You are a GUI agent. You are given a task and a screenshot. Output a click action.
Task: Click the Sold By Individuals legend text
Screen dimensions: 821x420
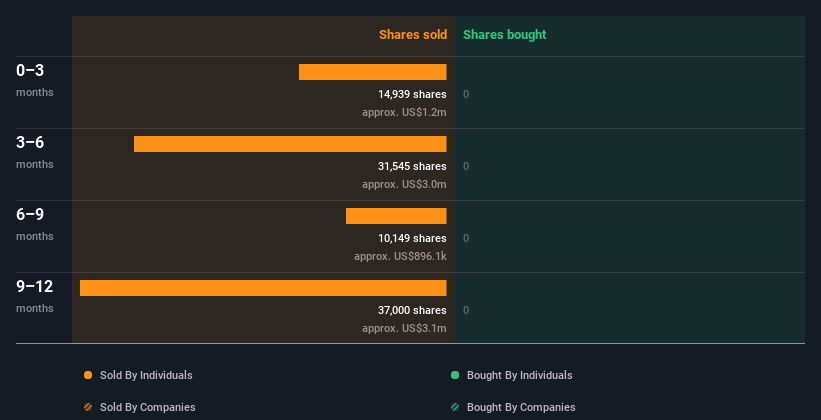pyautogui.click(x=146, y=375)
